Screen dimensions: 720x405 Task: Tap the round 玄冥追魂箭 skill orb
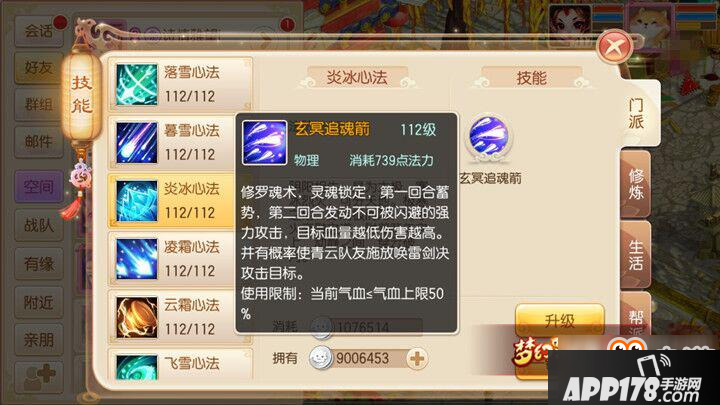(x=489, y=136)
